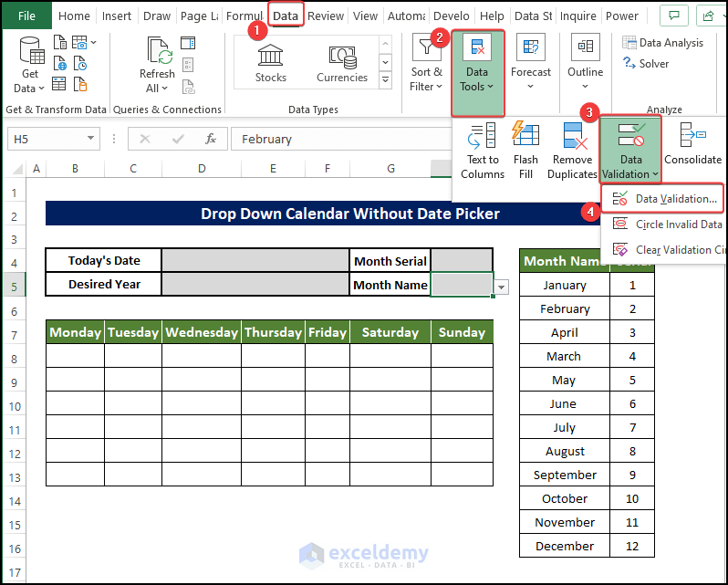Click the Refresh All button
This screenshot has height=585, width=728.
[x=158, y=65]
